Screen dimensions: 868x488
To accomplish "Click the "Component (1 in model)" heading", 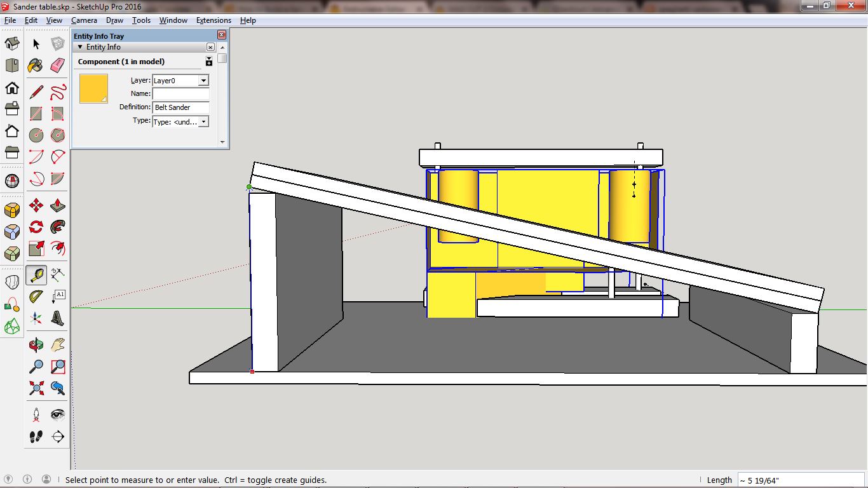I will tap(121, 62).
